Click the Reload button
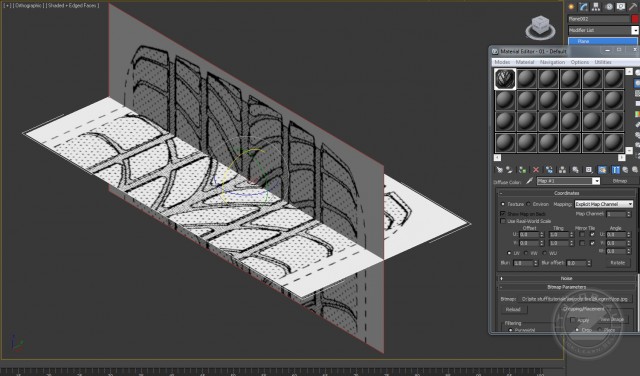 [513, 309]
